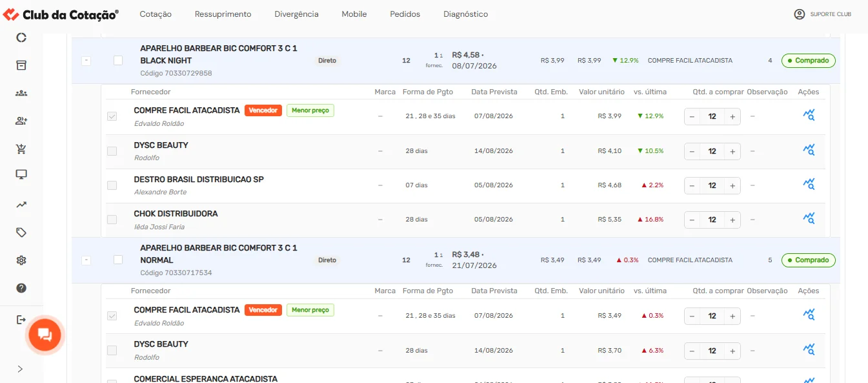Select the DYSC BEAUTY R$ 4,10 supplier checkbox
This screenshot has height=383, width=868.
[112, 151]
